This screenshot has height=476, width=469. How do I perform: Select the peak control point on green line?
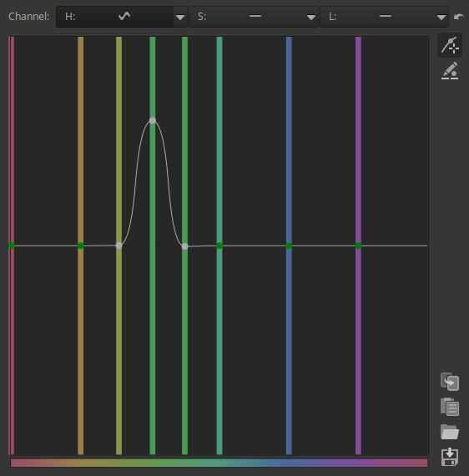coord(153,120)
